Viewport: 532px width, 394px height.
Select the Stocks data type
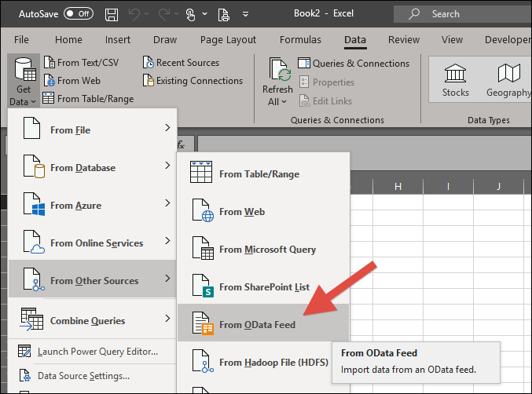(x=455, y=82)
